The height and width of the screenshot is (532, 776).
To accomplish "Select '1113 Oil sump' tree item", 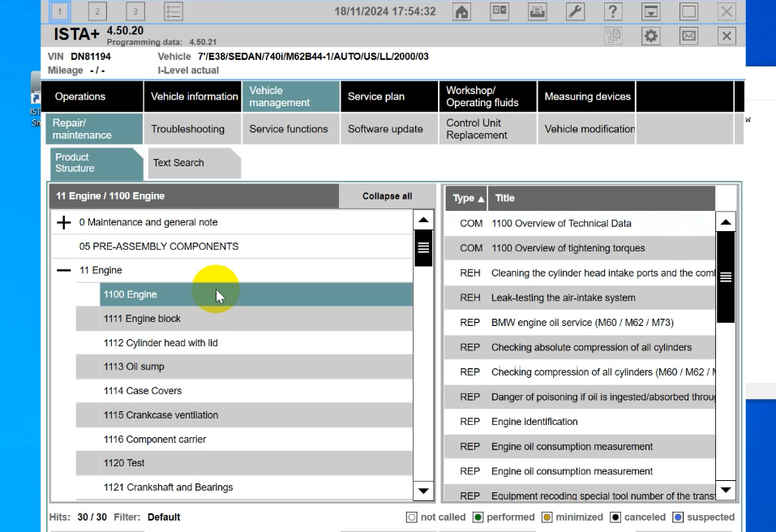I will tap(244, 367).
